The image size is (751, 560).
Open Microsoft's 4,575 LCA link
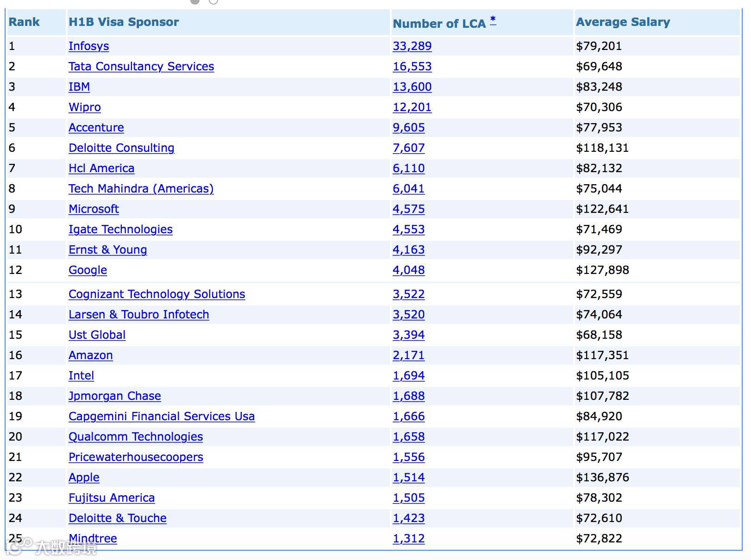pos(409,209)
